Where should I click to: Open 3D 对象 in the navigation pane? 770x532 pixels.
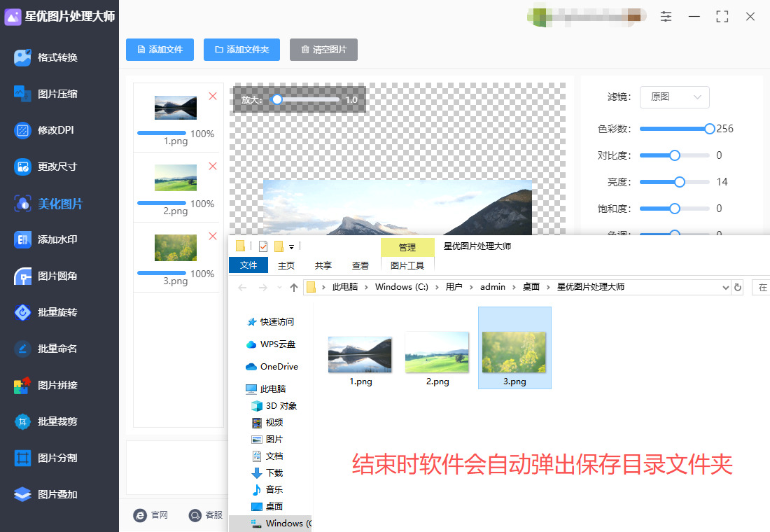click(x=274, y=406)
